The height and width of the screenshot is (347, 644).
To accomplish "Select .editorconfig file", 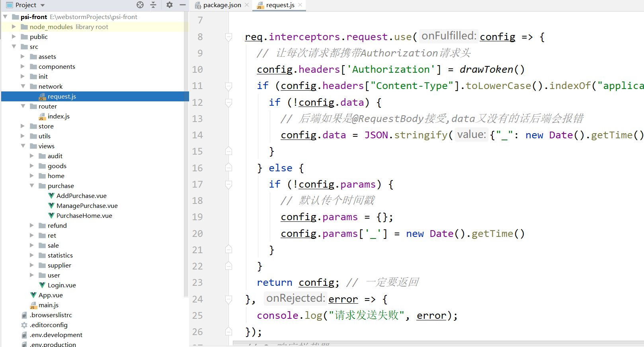I will (49, 325).
